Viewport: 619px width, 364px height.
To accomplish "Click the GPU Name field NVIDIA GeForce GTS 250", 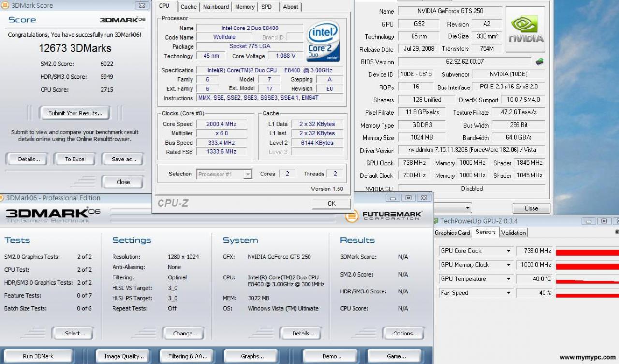I will [x=450, y=11].
